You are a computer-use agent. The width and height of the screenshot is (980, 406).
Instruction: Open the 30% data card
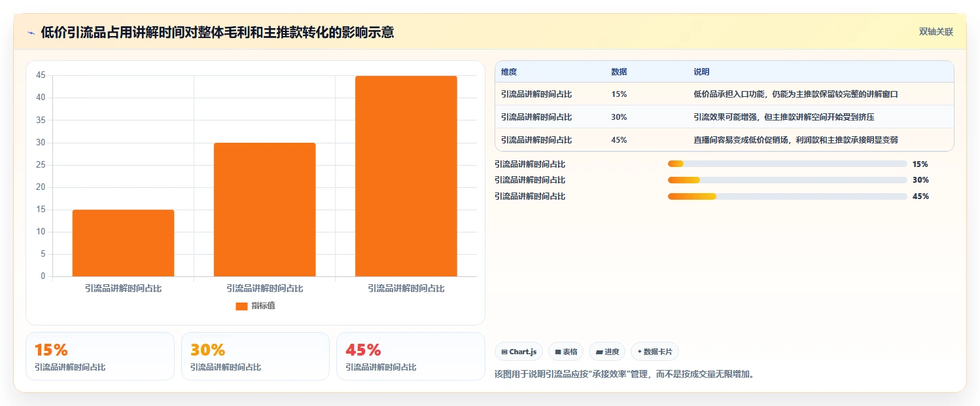point(255,356)
